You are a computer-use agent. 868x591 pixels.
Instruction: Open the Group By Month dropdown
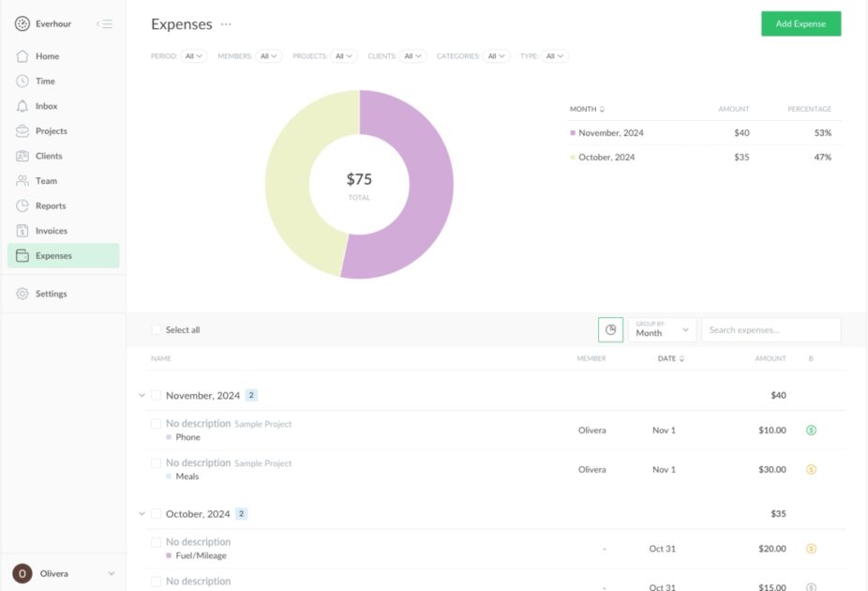tap(661, 329)
